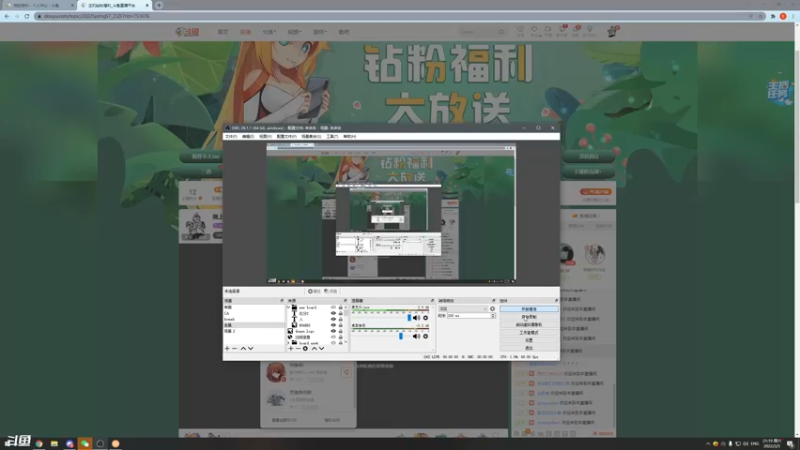Toggle the lock on the 'use board' group
This screenshot has height=450, width=800.
click(x=340, y=308)
